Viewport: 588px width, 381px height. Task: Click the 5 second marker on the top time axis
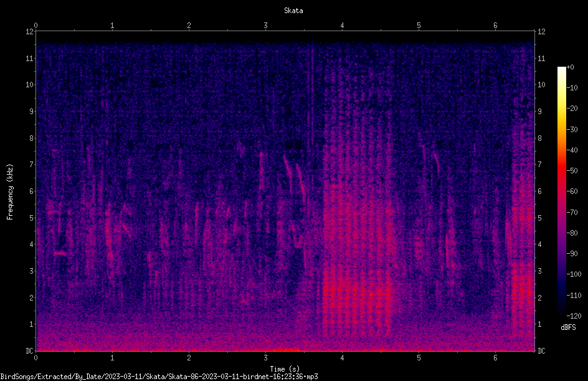click(x=419, y=26)
